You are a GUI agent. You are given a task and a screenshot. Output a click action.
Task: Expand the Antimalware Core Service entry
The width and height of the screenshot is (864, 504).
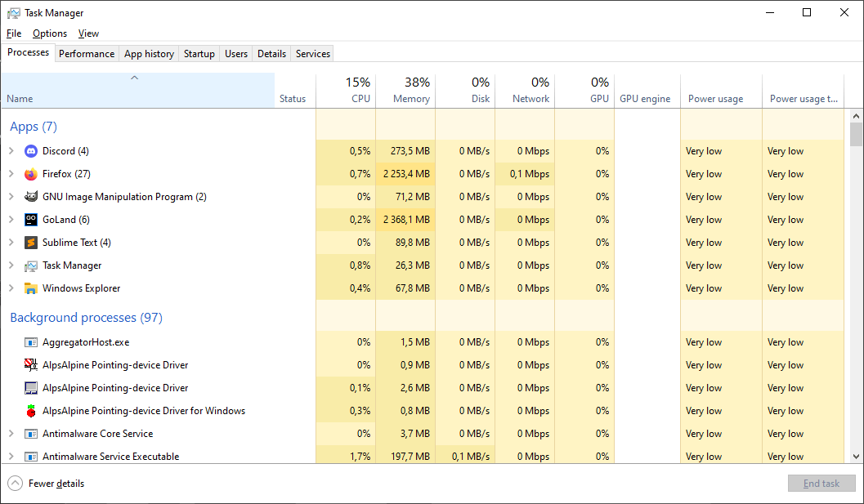click(11, 434)
